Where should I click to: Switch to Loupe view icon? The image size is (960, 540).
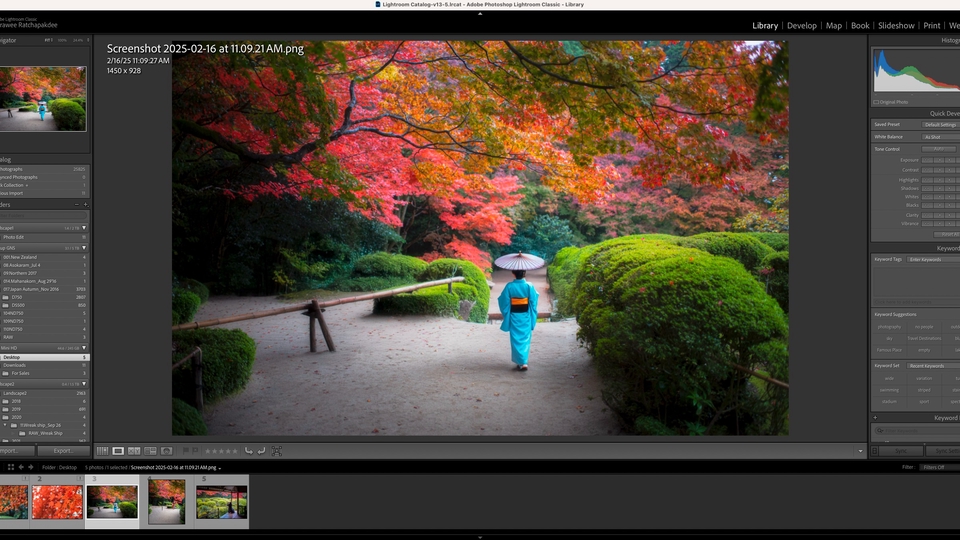118,451
